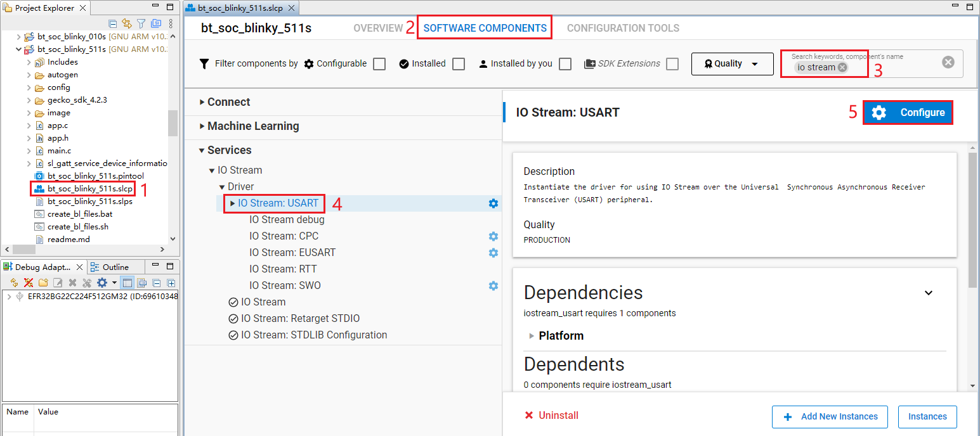
Task: Select the Outline tab
Action: coord(116,266)
